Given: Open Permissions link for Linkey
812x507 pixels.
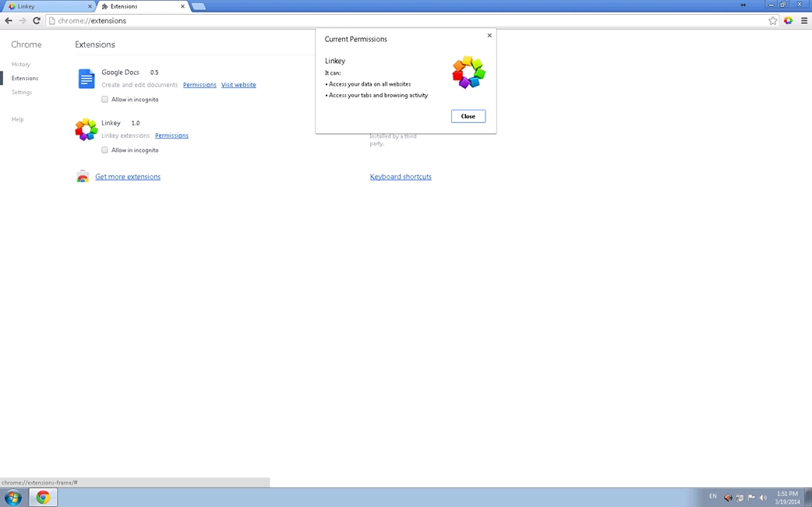Looking at the screenshot, I should 171,136.
